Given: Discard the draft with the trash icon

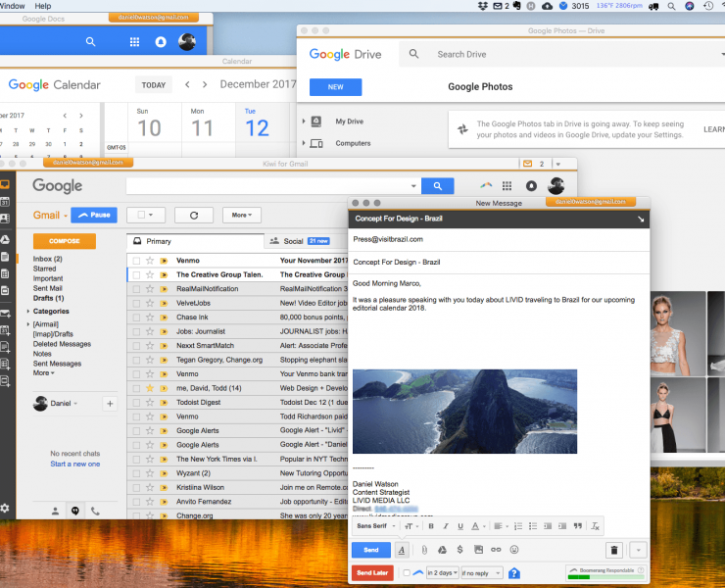Looking at the screenshot, I should click(x=614, y=551).
